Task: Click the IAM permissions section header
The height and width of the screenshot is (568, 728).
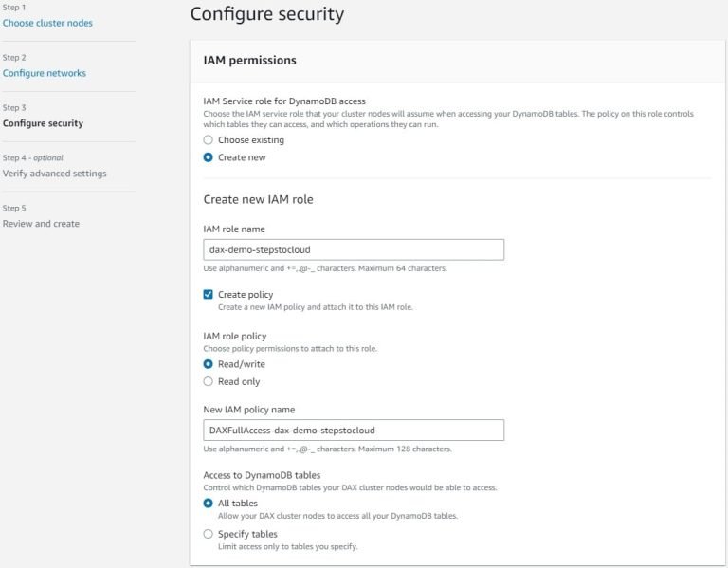Action: click(x=250, y=60)
